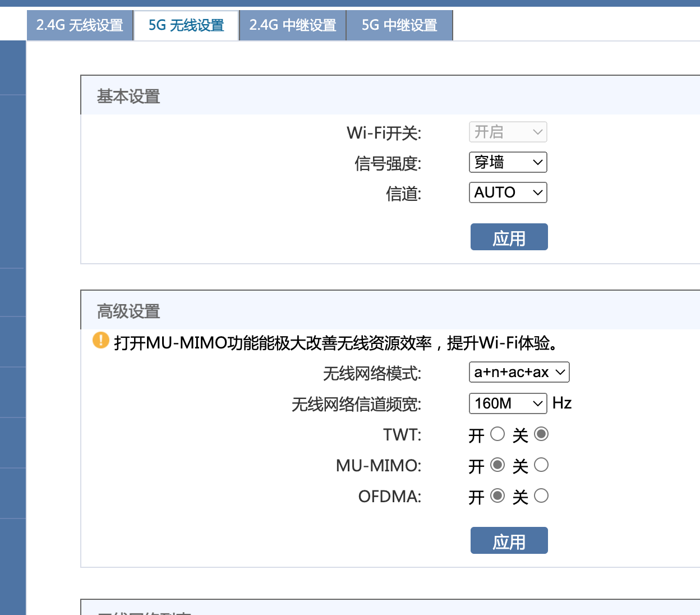This screenshot has height=615, width=700.
Task: Click 应用 button in 基本设置 section
Action: pyautogui.click(x=509, y=237)
